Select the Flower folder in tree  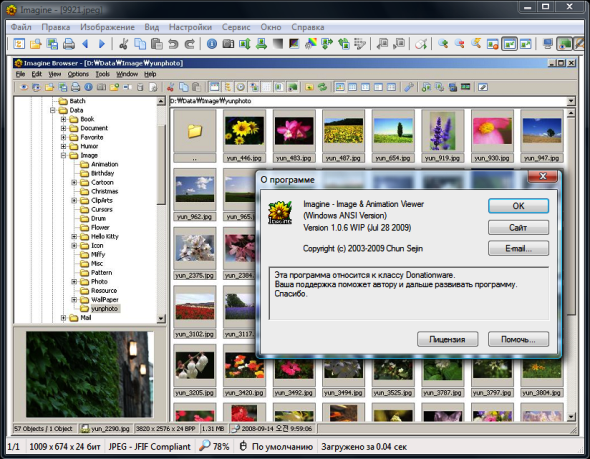[x=100, y=228]
